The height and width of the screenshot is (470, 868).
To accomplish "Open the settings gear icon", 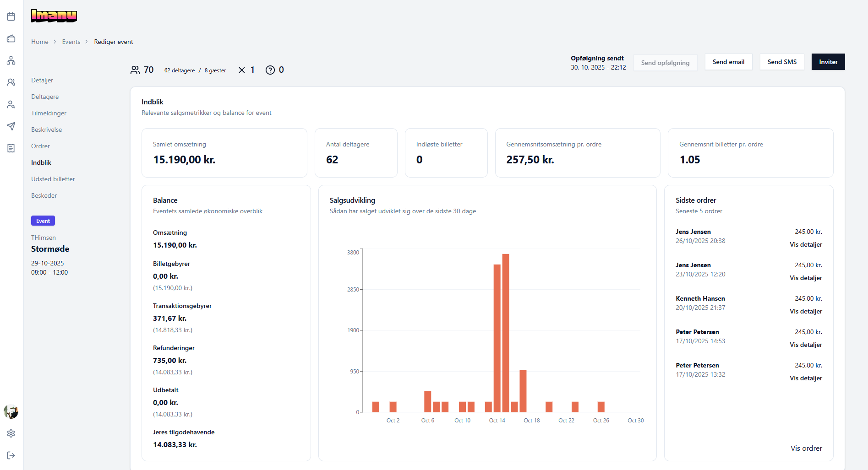I will 11,433.
